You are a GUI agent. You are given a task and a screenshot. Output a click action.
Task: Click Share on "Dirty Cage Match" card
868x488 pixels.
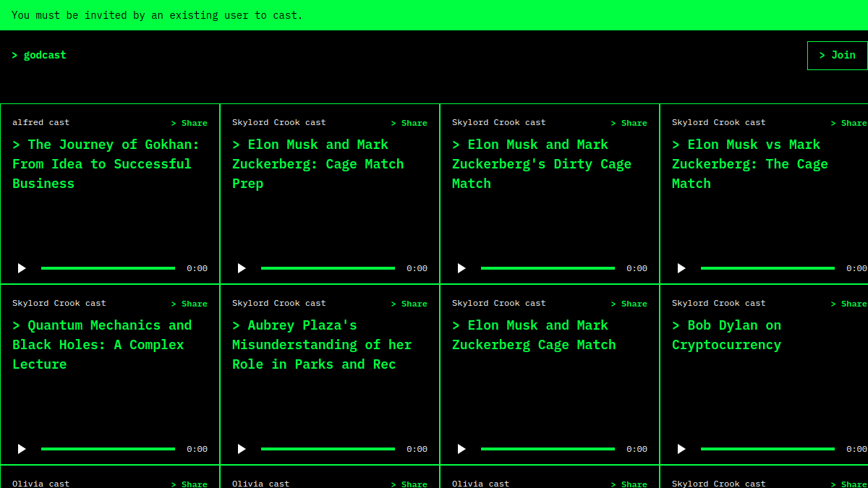(x=629, y=123)
